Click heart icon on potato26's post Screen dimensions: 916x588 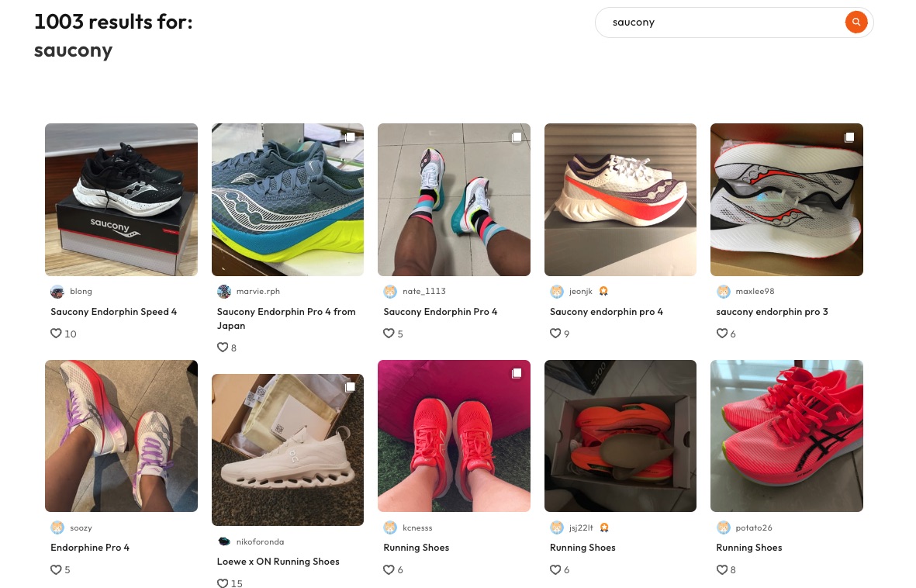722,569
